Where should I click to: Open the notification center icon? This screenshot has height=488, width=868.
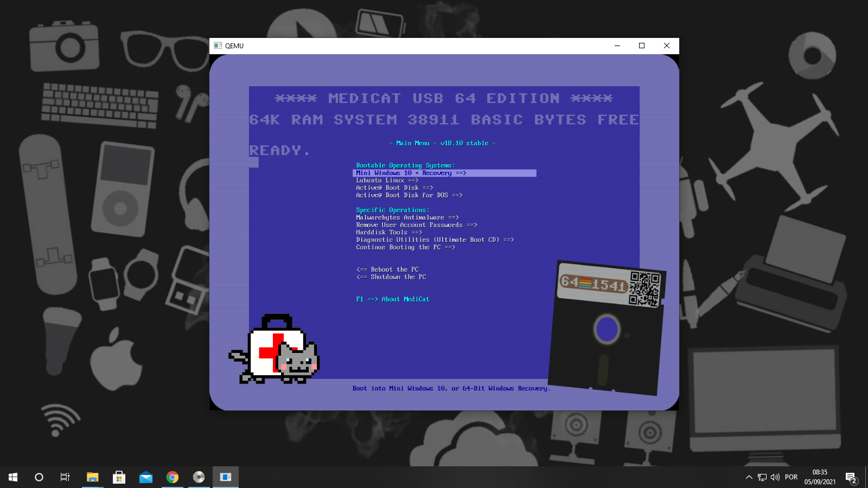click(851, 477)
